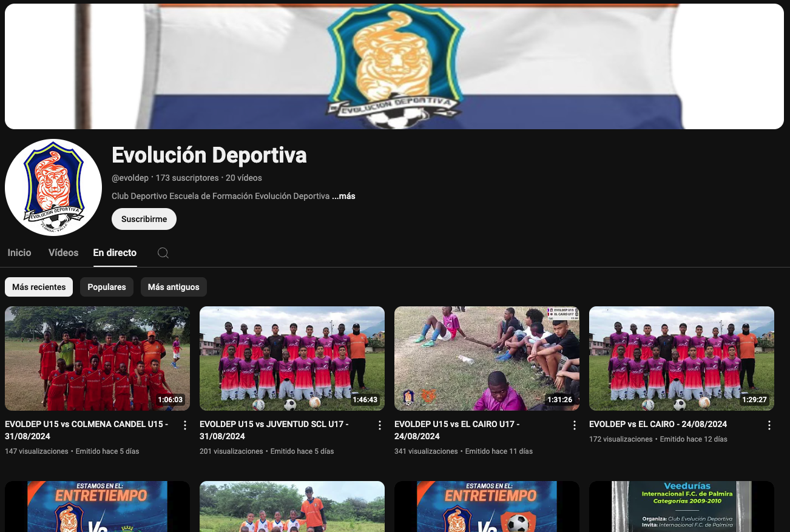Sort by Más antiguos chip
Viewport: 790px width, 532px height.
pos(174,287)
